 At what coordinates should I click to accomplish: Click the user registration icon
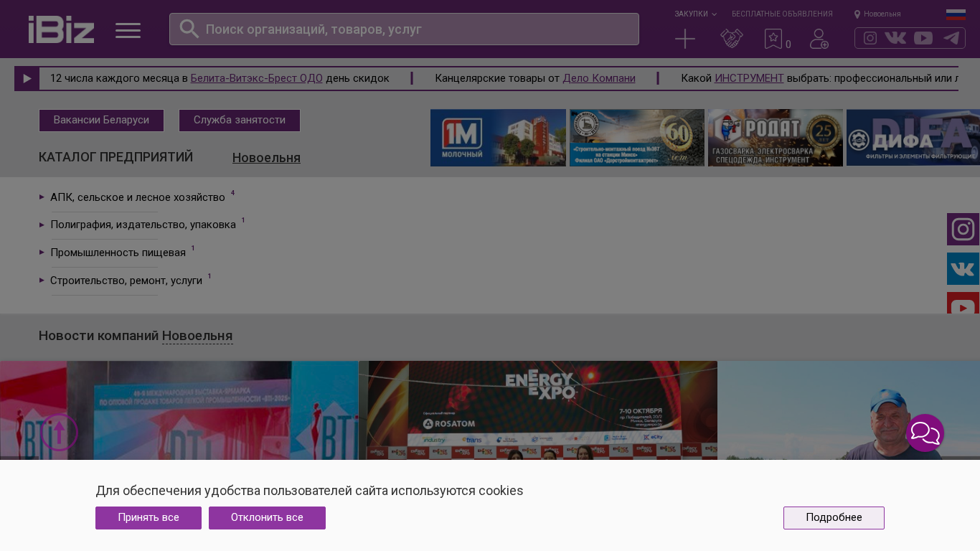tap(819, 39)
